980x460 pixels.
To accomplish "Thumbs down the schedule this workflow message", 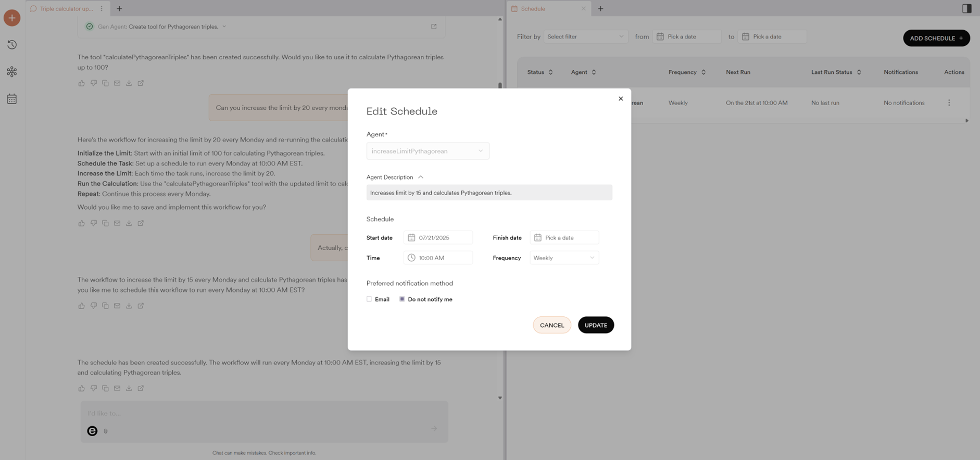I will coord(94,306).
